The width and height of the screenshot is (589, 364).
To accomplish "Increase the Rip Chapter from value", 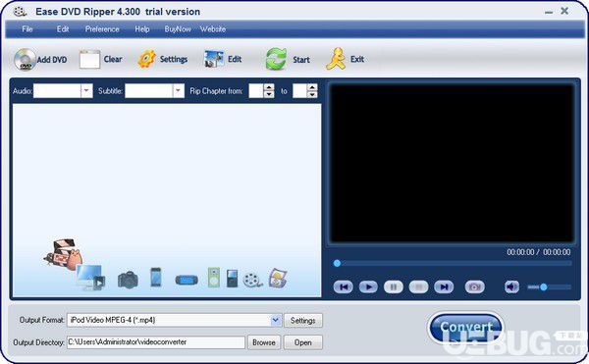I will click(269, 87).
